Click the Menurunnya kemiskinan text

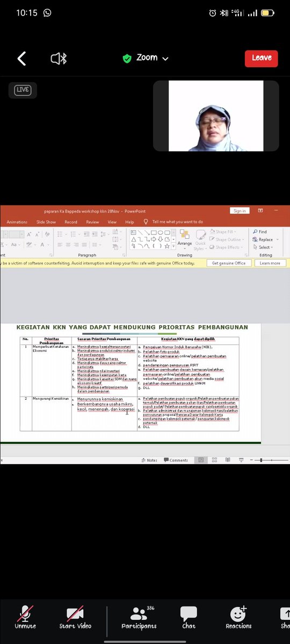pos(100,399)
